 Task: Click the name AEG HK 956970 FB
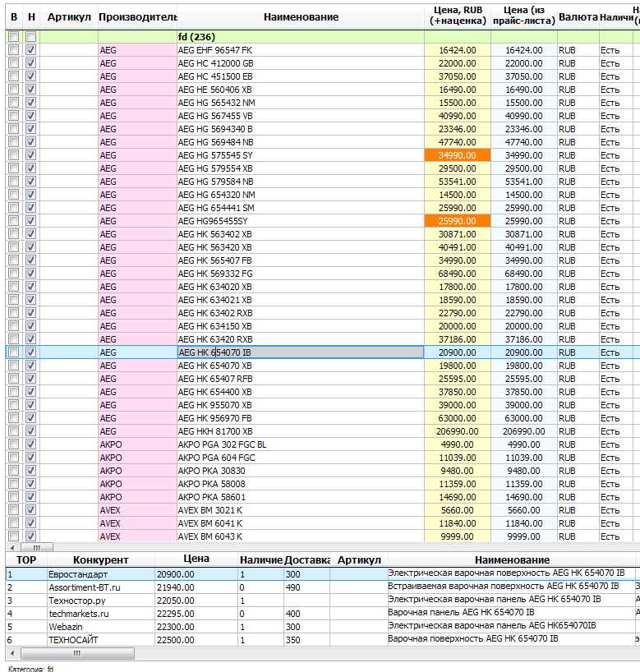[214, 418]
